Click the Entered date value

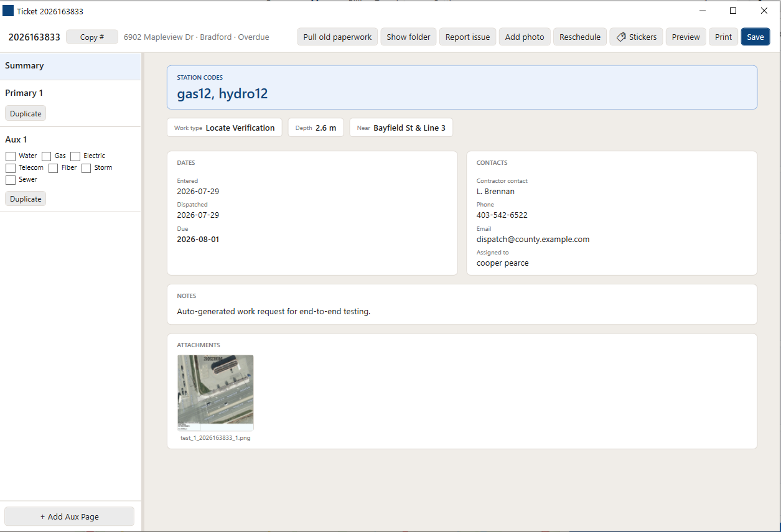[198, 192]
